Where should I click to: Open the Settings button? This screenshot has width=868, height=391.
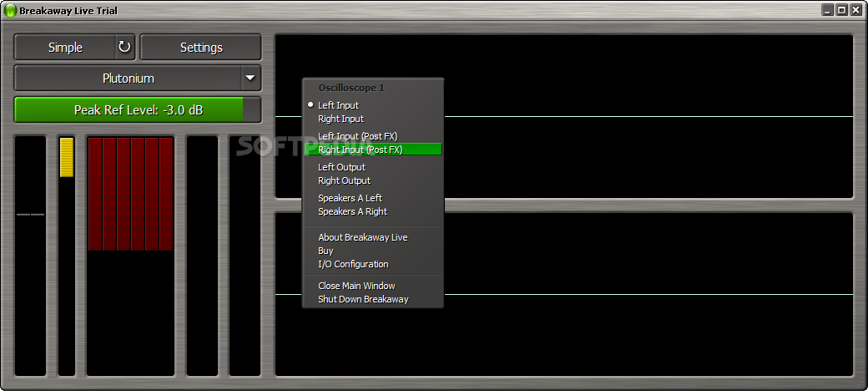tap(200, 47)
